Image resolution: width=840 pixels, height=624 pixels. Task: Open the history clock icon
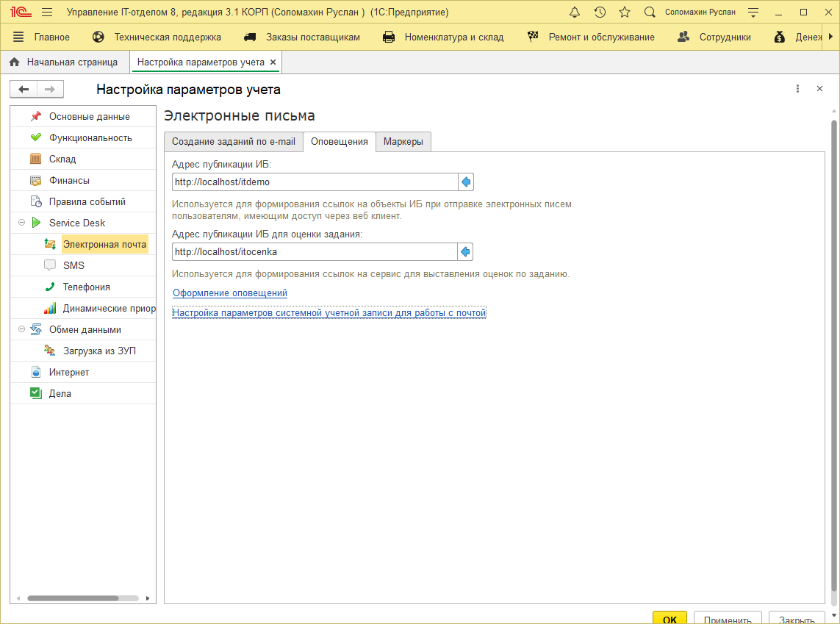pos(600,12)
